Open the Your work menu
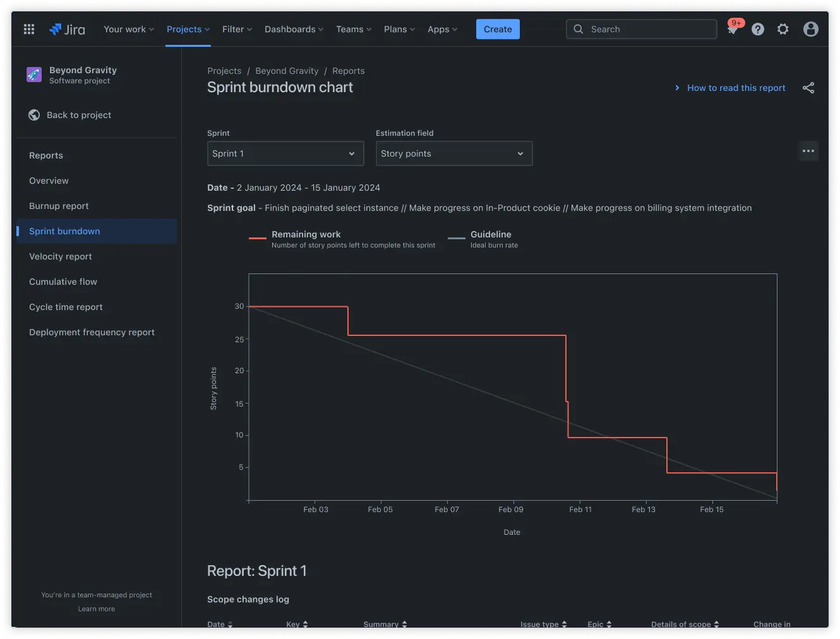 [129, 29]
